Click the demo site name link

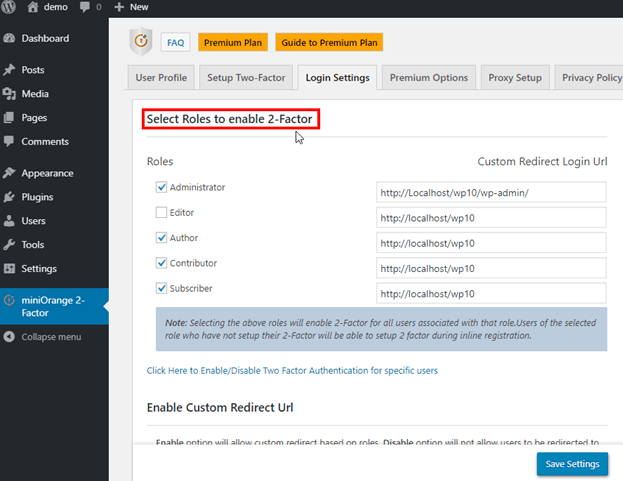56,7
